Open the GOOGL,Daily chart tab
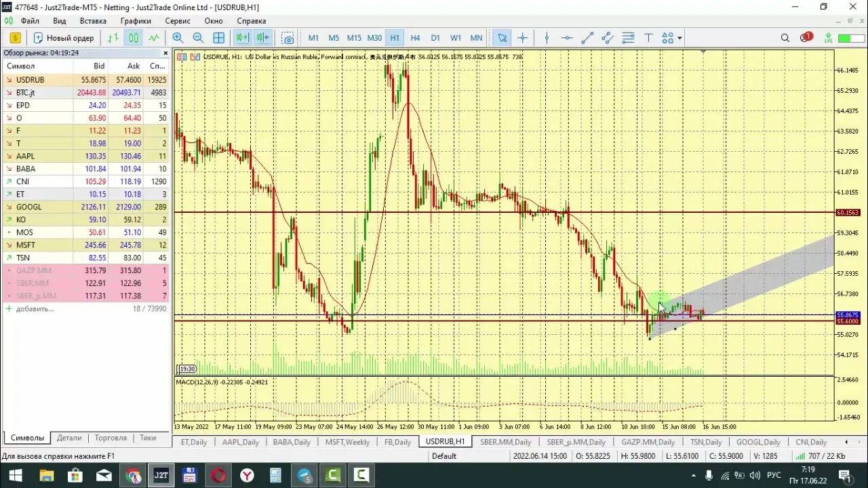 758,442
